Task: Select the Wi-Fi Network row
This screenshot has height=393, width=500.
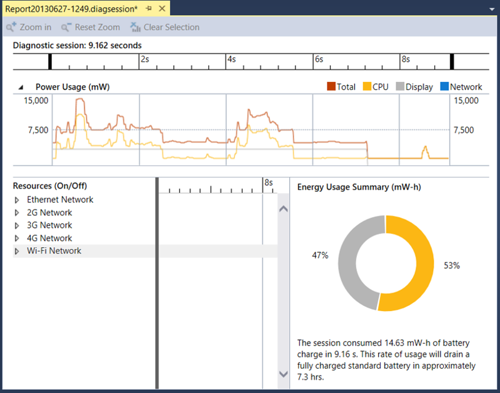Action: (83, 251)
